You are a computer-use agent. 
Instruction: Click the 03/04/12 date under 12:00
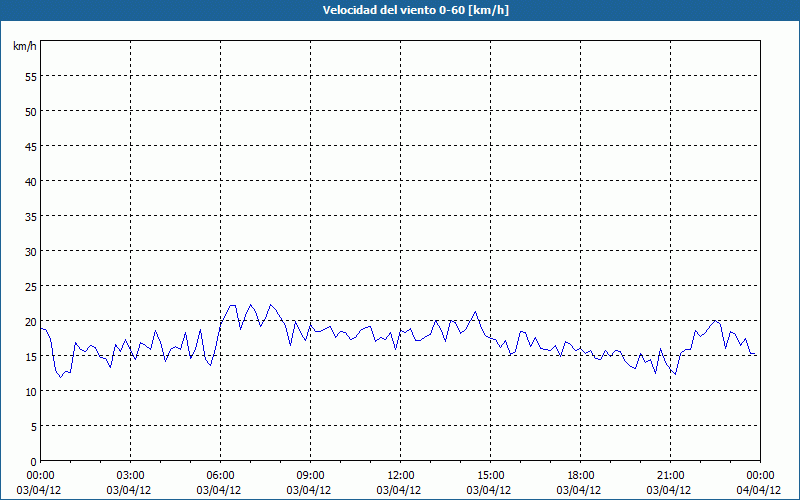[x=399, y=490]
